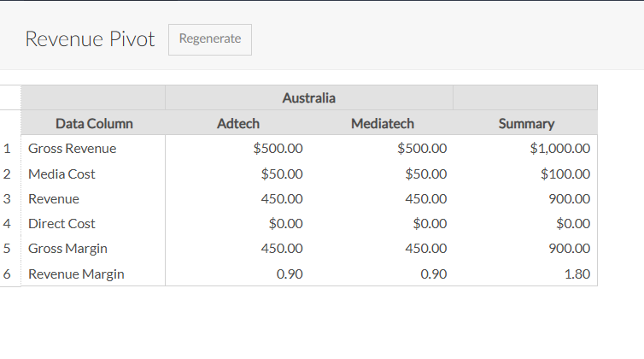Screen dimensions: 644x359
Task: Select Adtech Gross Revenue cell $500.00
Action: [278, 149]
